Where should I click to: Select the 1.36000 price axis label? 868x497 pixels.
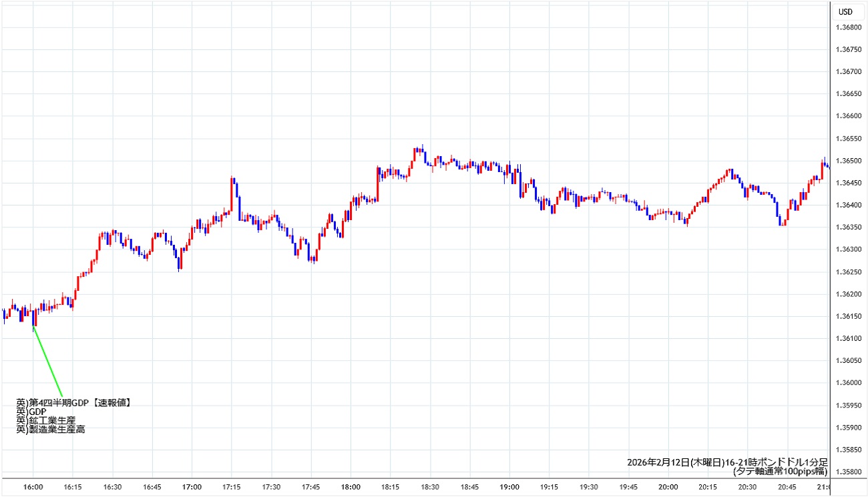[x=849, y=383]
